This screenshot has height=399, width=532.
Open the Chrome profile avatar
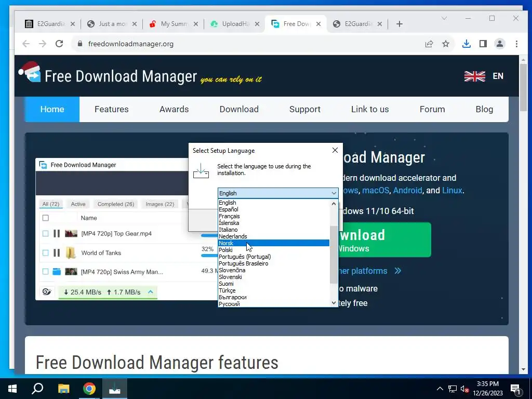coord(500,44)
